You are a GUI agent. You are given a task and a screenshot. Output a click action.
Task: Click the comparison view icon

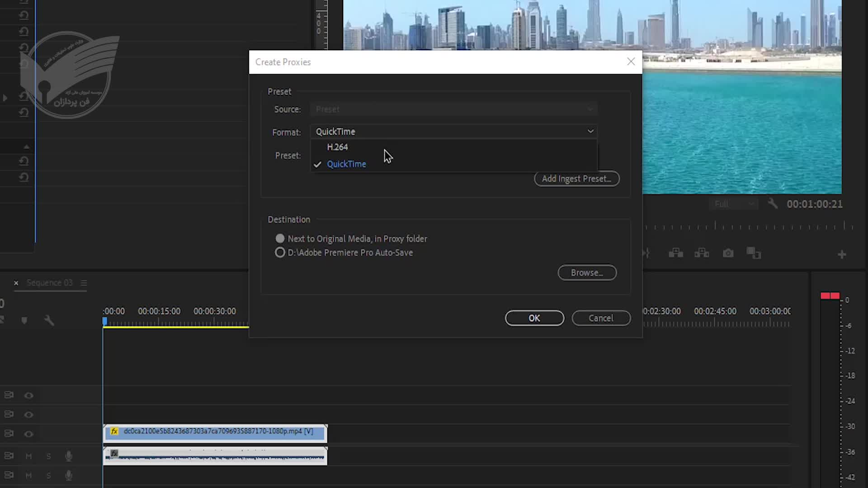754,253
